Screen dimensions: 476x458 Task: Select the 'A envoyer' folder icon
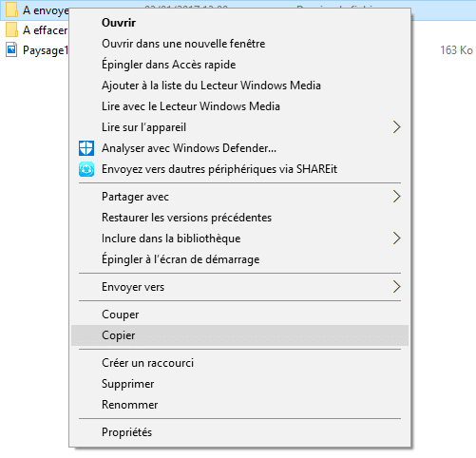(x=11, y=10)
